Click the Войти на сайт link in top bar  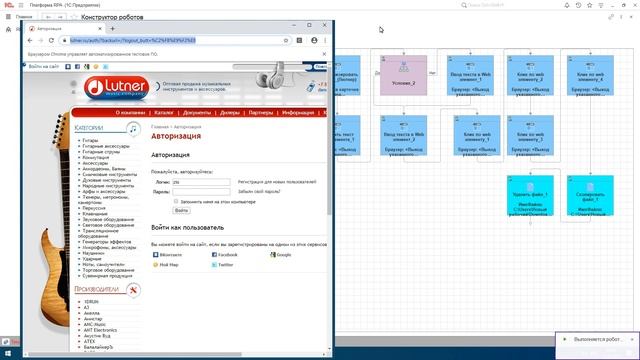[x=44, y=67]
